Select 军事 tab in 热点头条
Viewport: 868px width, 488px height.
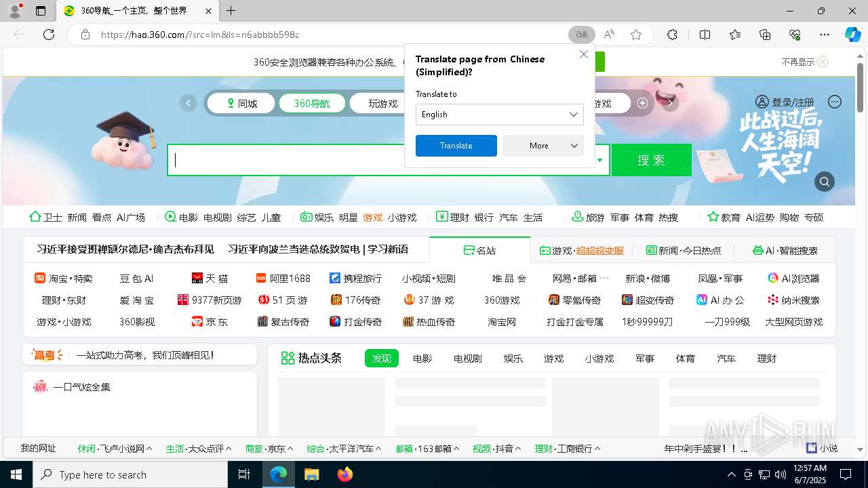tap(645, 359)
